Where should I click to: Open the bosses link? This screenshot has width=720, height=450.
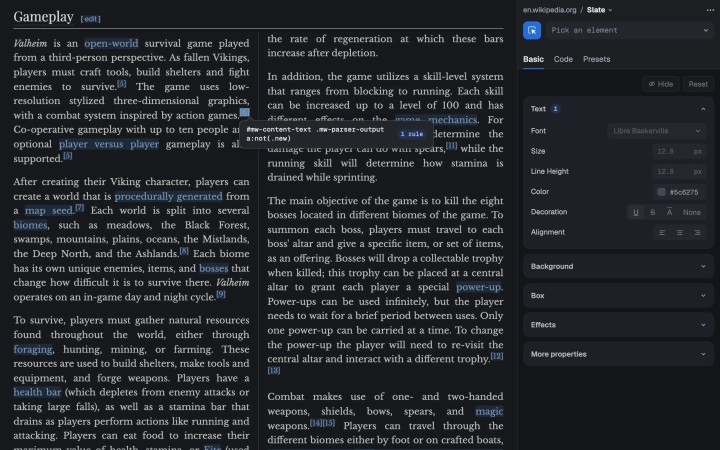[214, 268]
